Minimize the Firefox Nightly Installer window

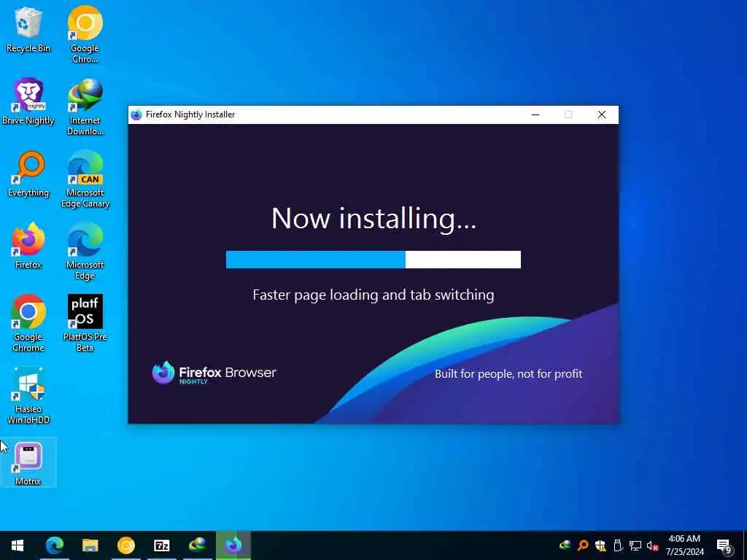535,114
